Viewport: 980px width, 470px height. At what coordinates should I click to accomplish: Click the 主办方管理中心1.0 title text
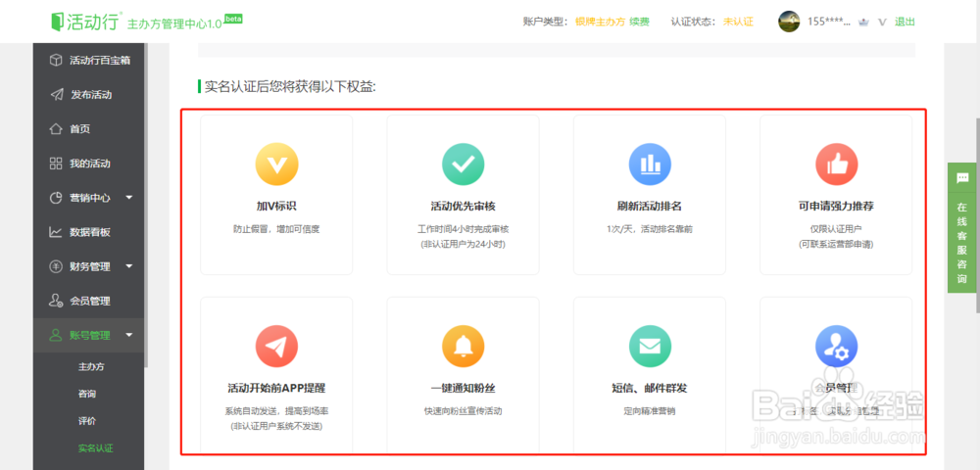(x=174, y=24)
